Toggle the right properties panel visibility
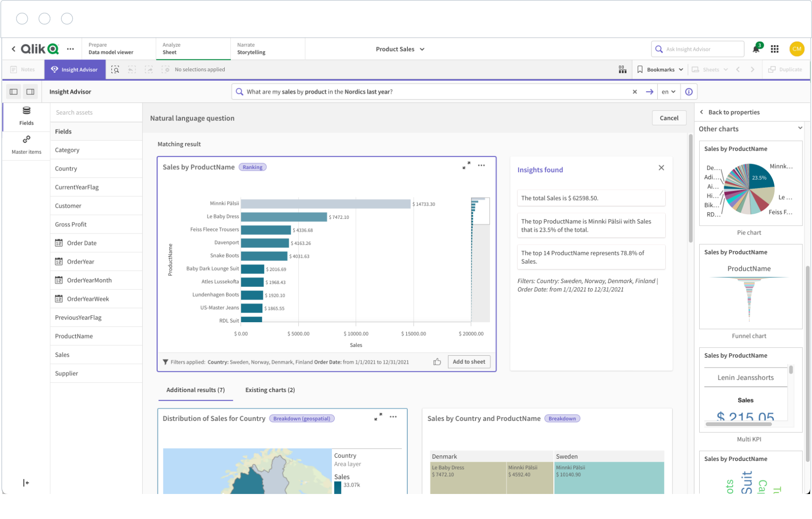The width and height of the screenshot is (812, 519). 30,92
